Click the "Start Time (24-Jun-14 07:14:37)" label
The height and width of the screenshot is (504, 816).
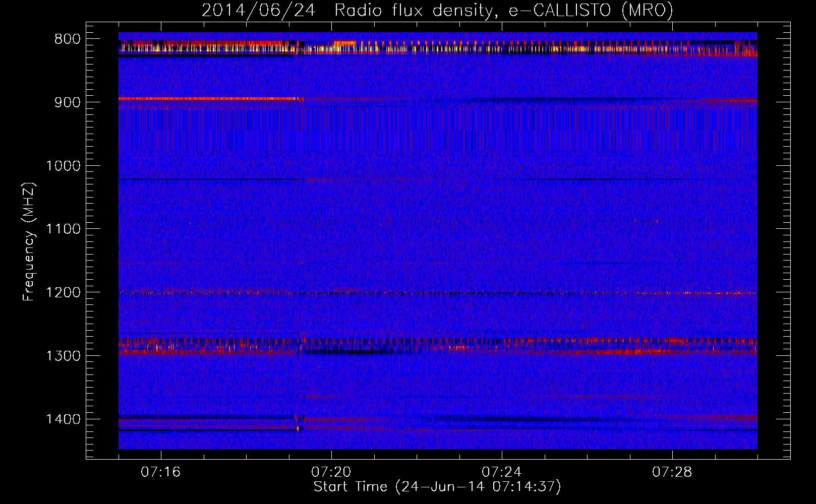click(x=437, y=487)
